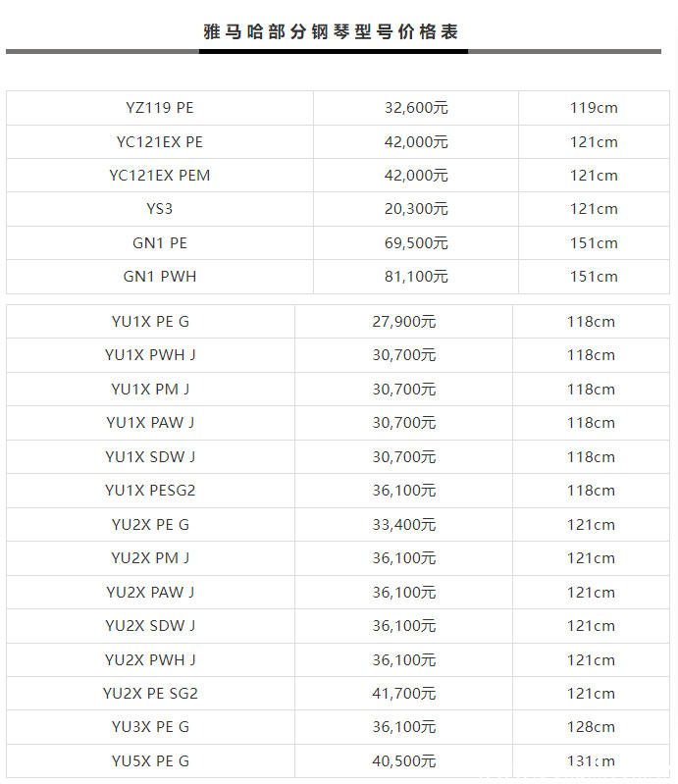
Task: Click the 20,300元 price for YS3
Action: (x=416, y=208)
